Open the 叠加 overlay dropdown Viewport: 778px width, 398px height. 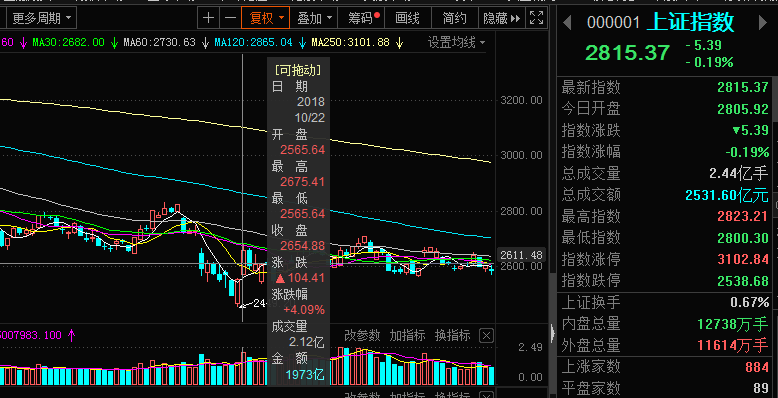(314, 19)
